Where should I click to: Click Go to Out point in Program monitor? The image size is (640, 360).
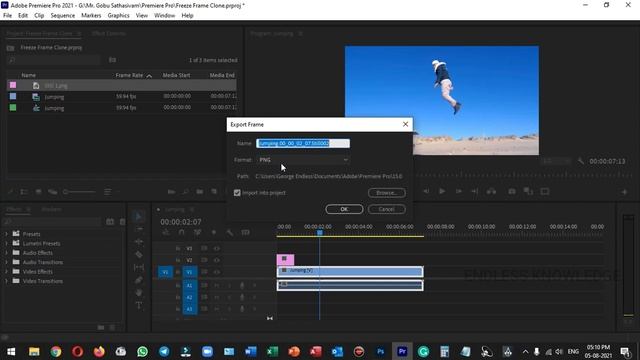point(475,191)
